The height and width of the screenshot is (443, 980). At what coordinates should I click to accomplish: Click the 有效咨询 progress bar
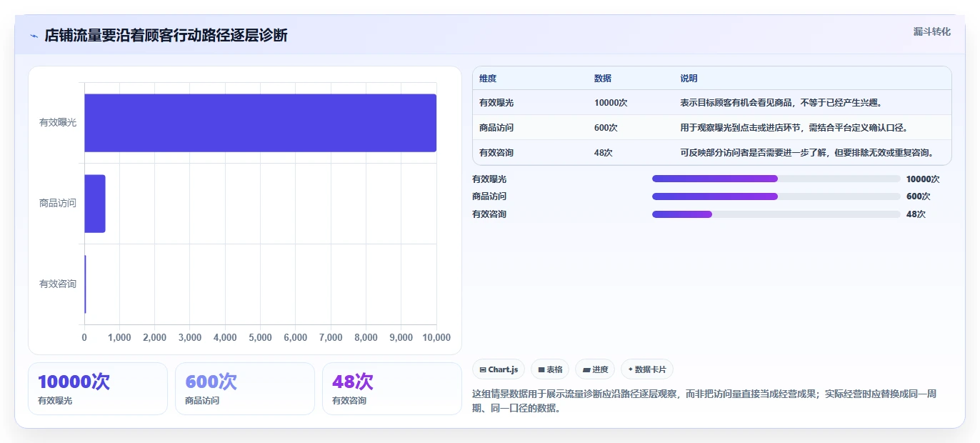pos(776,214)
